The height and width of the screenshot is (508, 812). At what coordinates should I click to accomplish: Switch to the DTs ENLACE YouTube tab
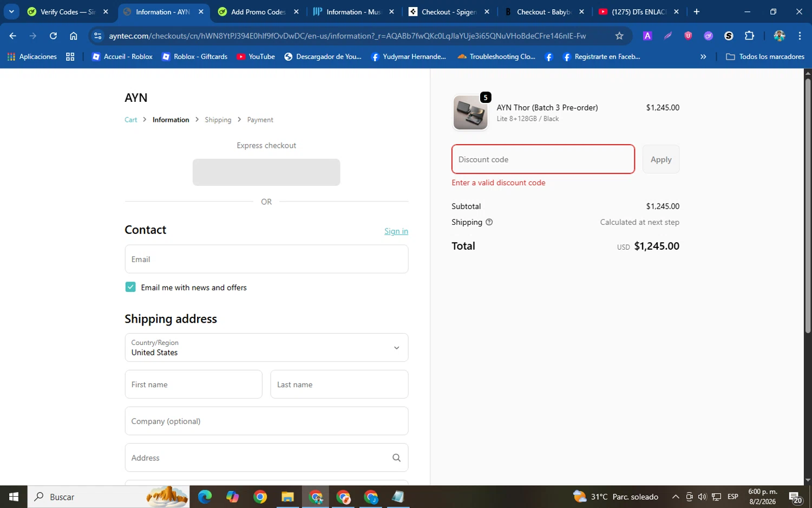pos(639,11)
